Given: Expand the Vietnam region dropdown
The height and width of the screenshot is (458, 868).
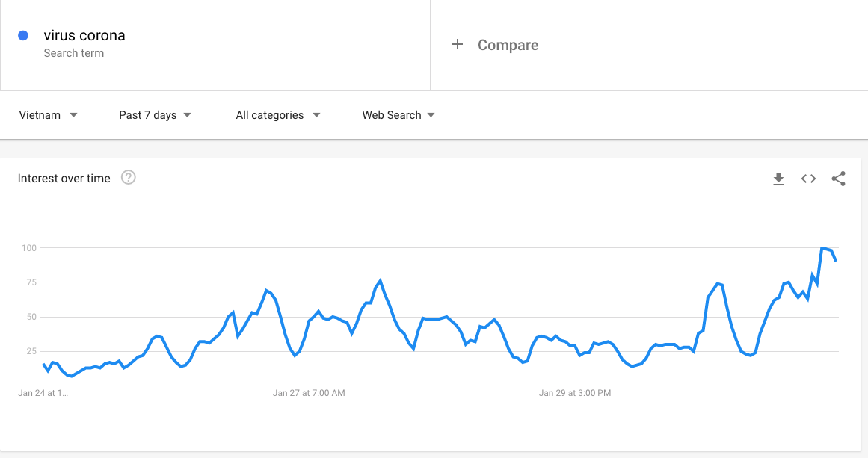Looking at the screenshot, I should [x=48, y=115].
